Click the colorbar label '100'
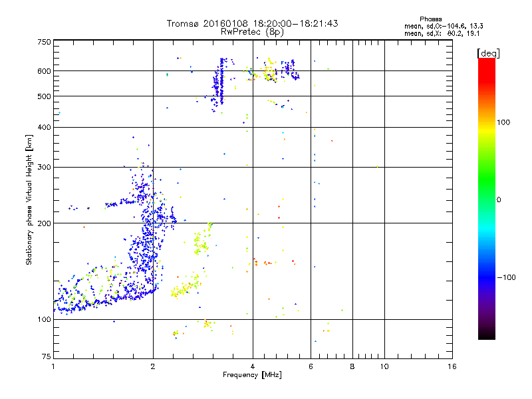Image resolution: width=532 pixels, height=399 pixels. tap(503, 122)
